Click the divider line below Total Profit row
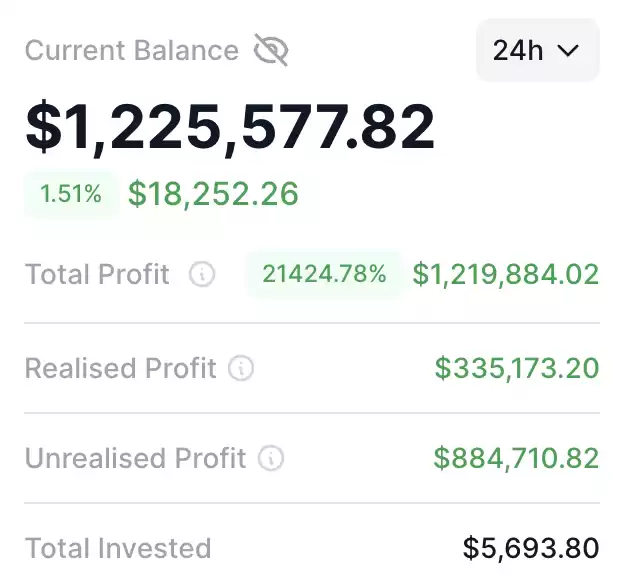This screenshot has height=588, width=624. click(312, 323)
